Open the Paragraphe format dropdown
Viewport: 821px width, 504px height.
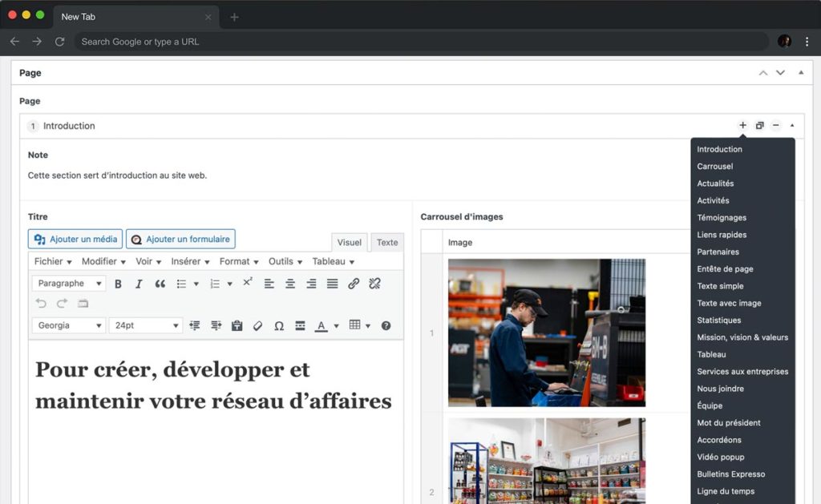68,284
